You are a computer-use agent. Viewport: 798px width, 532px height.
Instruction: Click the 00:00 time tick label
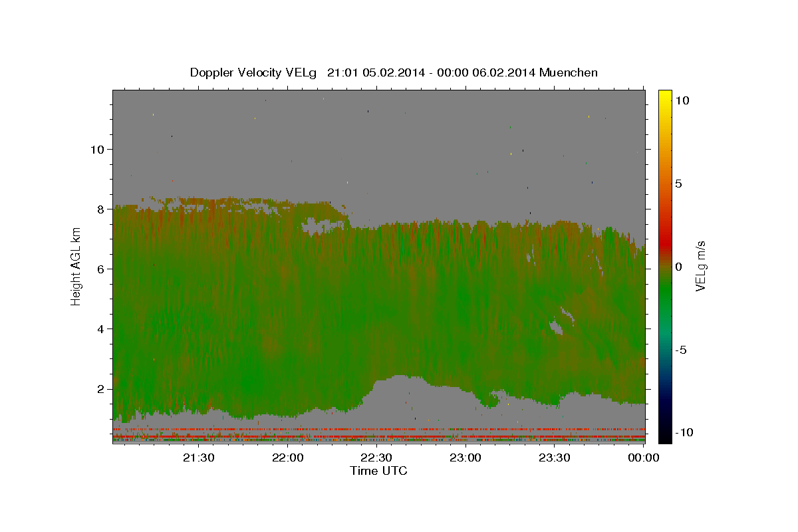643,458
